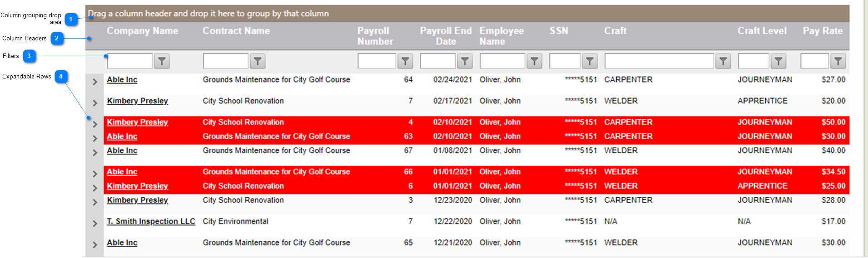Open the Pay Rate filter icon
This screenshot has height=258, width=868.
pos(838,61)
